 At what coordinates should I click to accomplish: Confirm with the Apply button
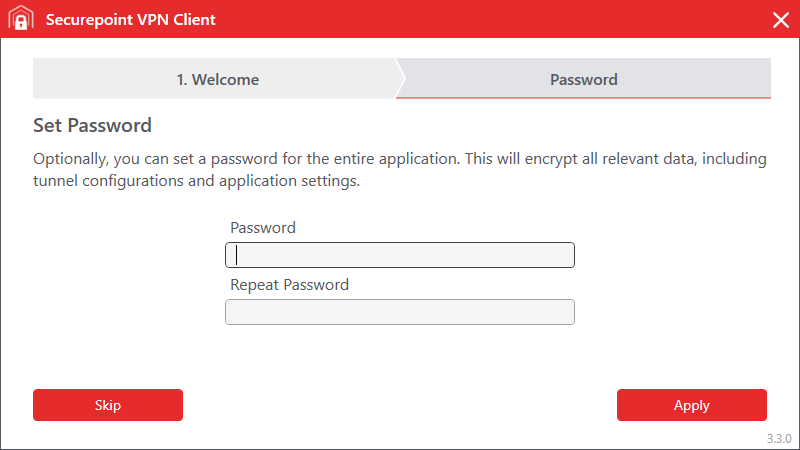(x=691, y=405)
